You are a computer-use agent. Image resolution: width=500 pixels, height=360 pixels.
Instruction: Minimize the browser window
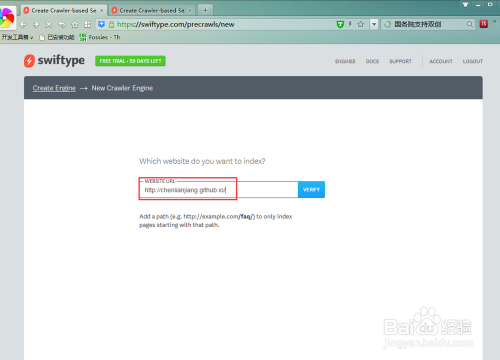(x=478, y=5)
